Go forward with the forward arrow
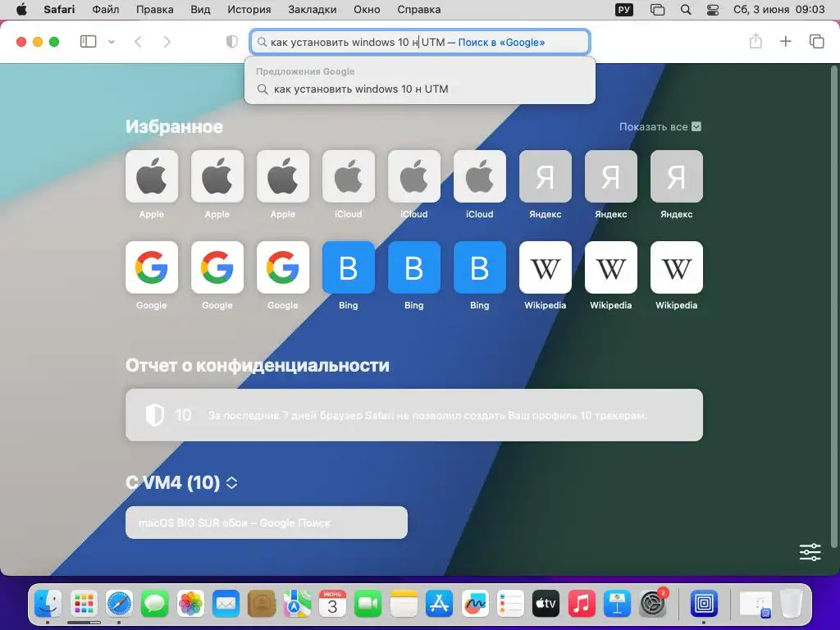840x630 pixels. pos(167,42)
